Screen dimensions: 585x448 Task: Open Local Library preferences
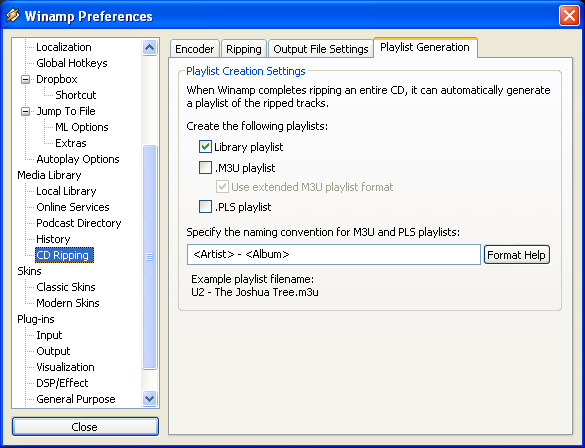(66, 191)
